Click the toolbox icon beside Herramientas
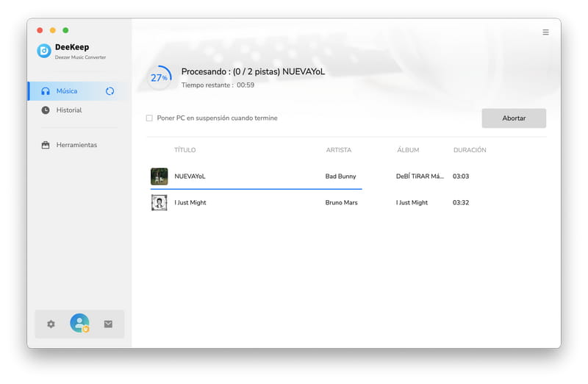The height and width of the screenshot is (384, 588). click(46, 145)
